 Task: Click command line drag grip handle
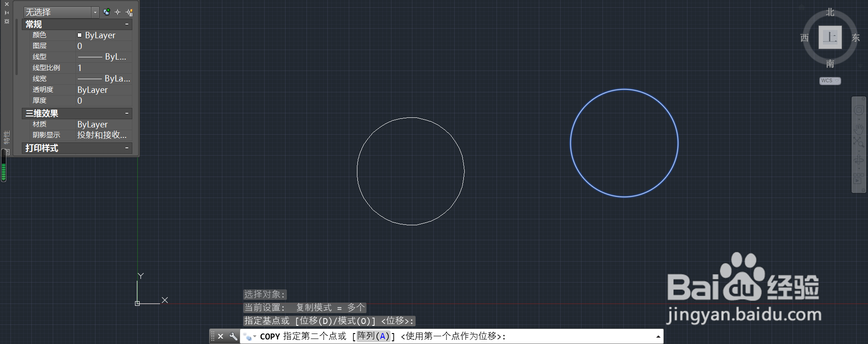213,336
